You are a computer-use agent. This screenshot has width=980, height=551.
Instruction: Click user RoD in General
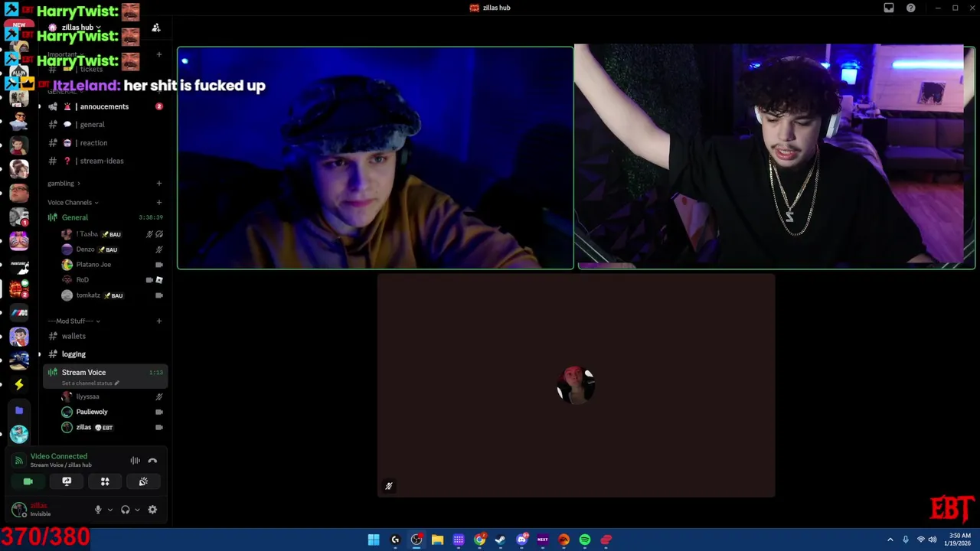click(112, 280)
